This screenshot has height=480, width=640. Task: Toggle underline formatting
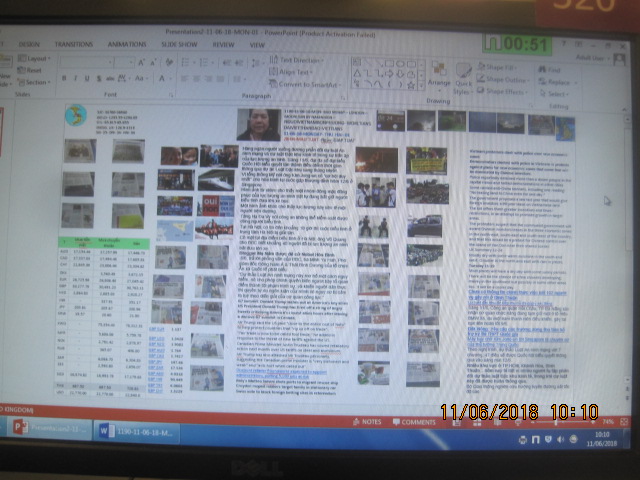(x=87, y=78)
